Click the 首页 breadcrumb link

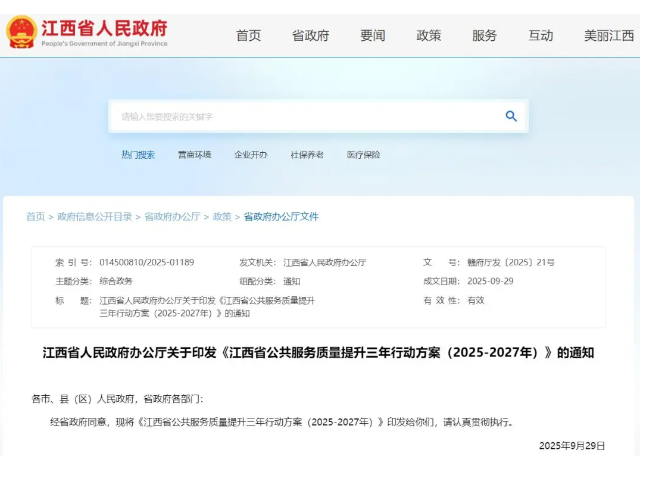(x=35, y=216)
